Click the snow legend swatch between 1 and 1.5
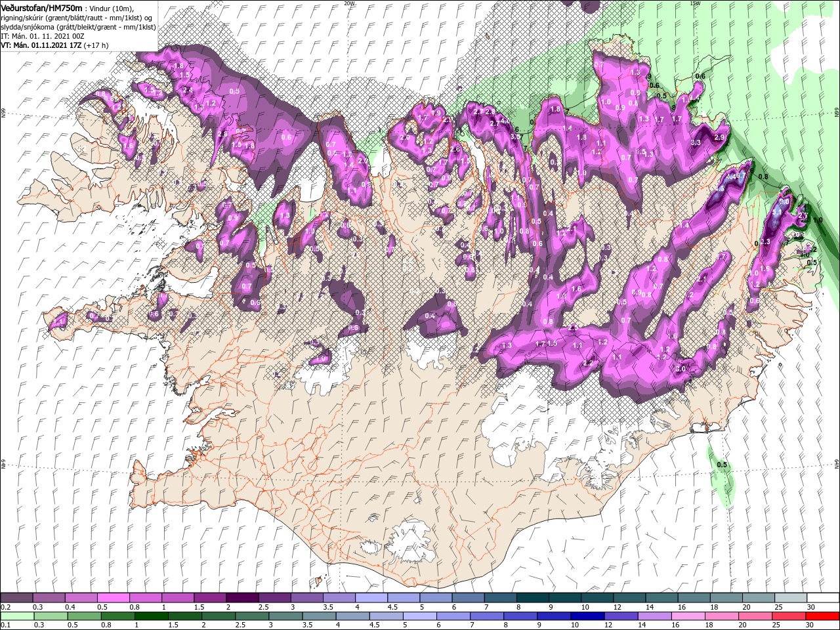 [x=178, y=598]
